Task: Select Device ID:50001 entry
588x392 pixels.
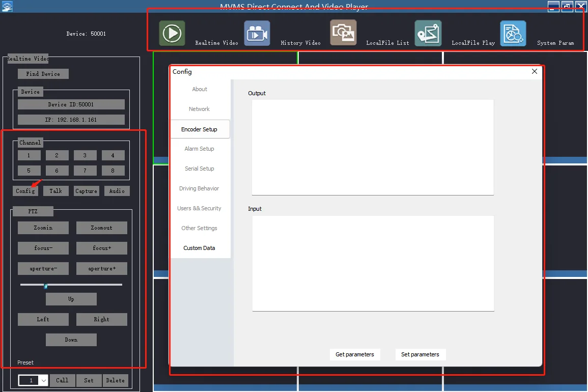Action: 71,105
